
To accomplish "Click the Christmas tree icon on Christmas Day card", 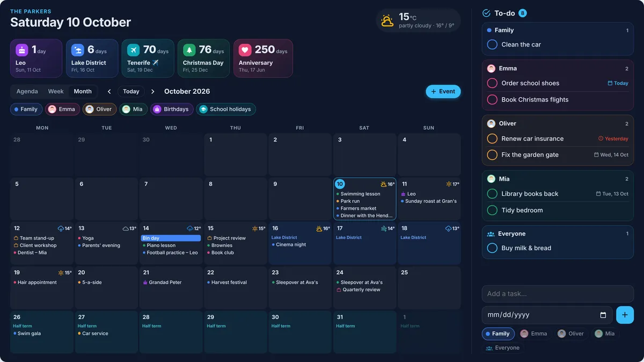I will 189,50.
